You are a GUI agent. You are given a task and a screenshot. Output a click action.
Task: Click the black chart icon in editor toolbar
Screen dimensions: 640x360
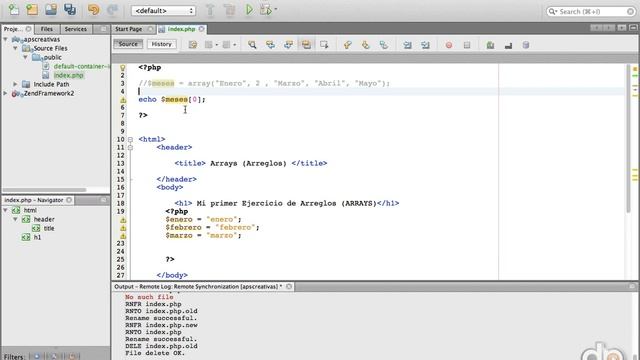[508, 45]
